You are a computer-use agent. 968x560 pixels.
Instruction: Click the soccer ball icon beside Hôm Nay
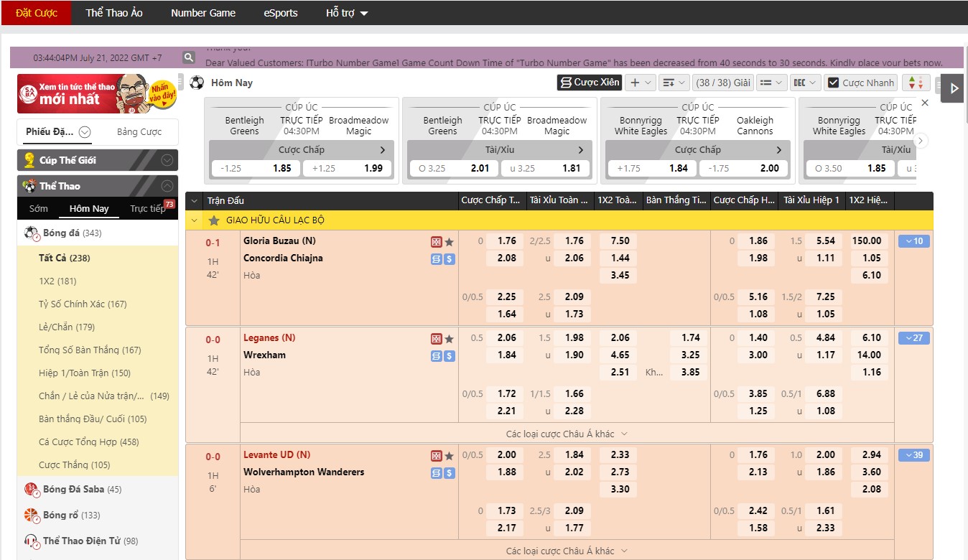point(197,83)
